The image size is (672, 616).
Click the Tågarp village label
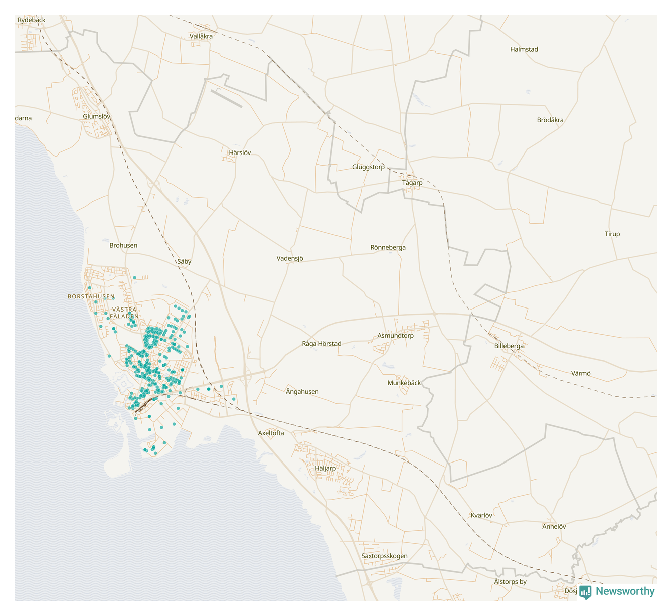point(412,183)
